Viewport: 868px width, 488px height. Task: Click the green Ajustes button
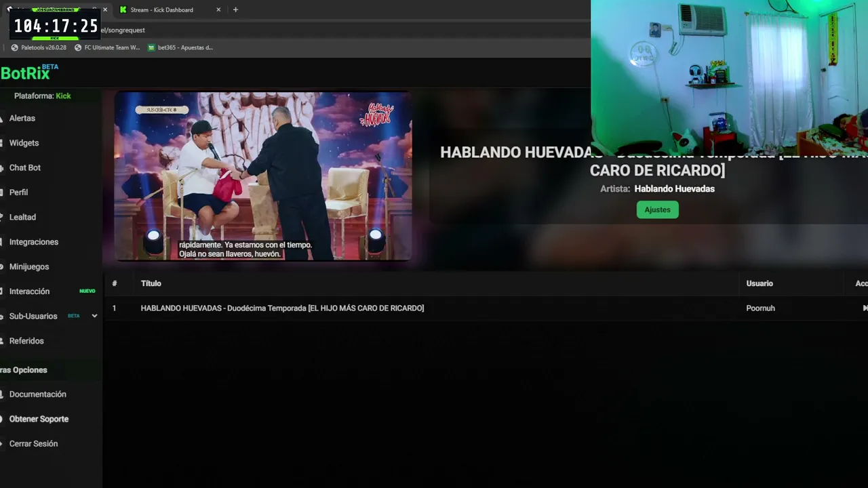(x=657, y=209)
